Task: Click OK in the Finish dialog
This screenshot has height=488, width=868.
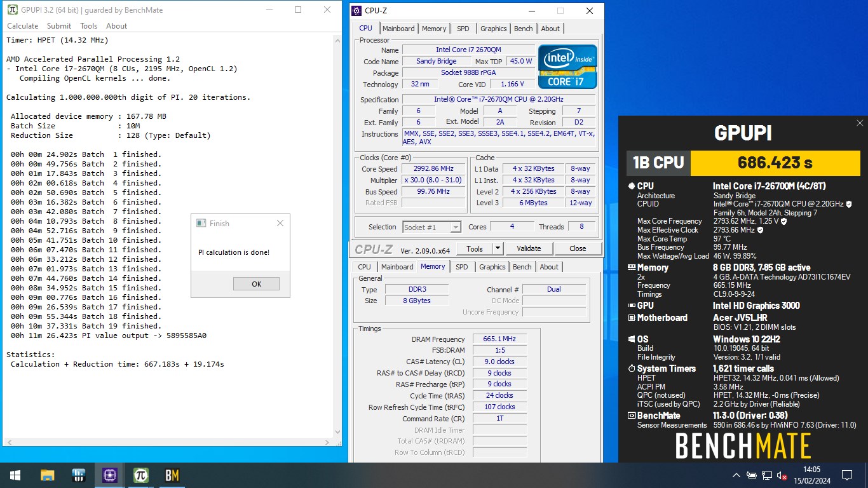Action: [x=256, y=284]
